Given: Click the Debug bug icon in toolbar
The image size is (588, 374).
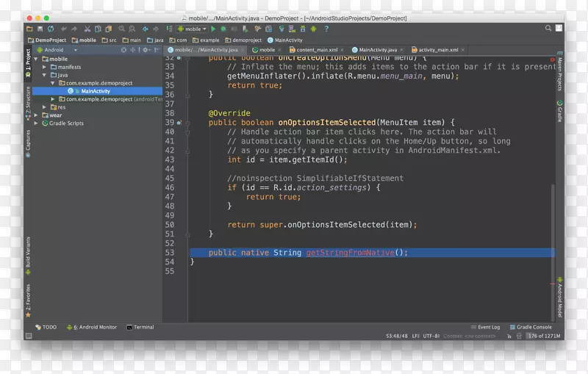Looking at the screenshot, I should point(223,29).
